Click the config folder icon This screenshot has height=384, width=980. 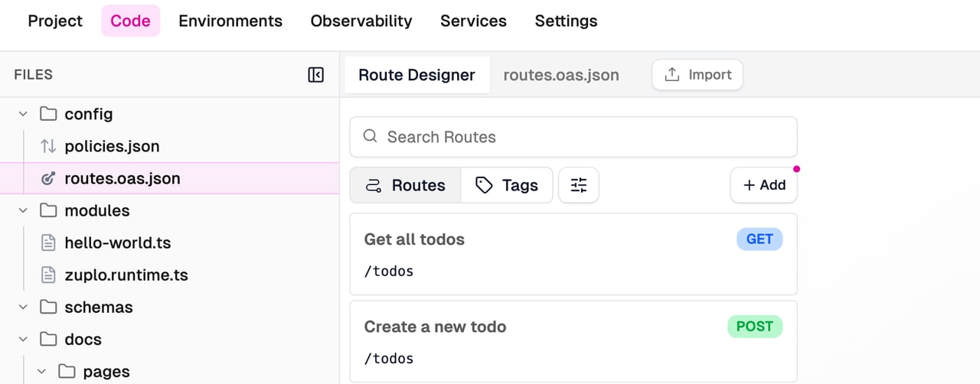point(48,114)
